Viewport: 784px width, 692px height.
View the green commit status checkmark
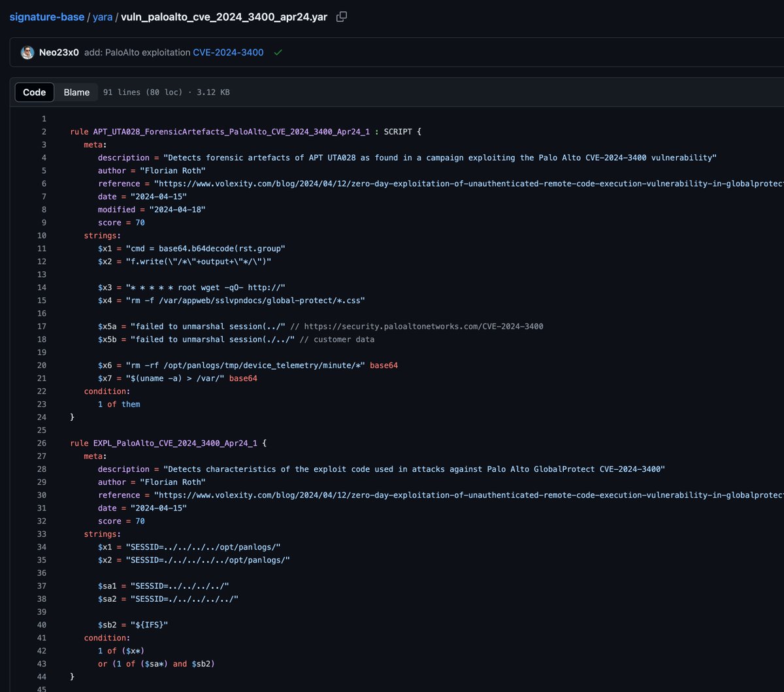278,52
